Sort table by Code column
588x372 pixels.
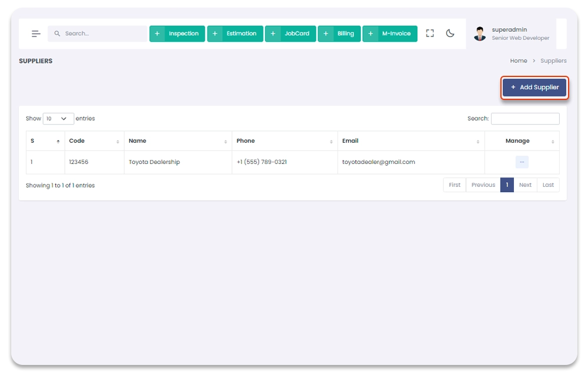pos(94,141)
